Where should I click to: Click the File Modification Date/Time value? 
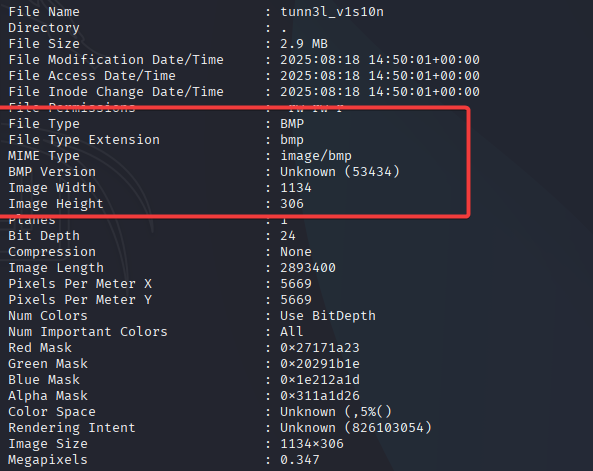tap(380, 60)
